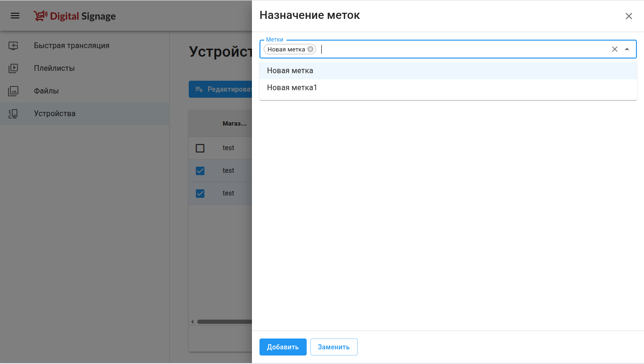Screen dimensions: 644x364
Task: Click the Быстрая трансляция cast icon
Action: click(x=13, y=46)
